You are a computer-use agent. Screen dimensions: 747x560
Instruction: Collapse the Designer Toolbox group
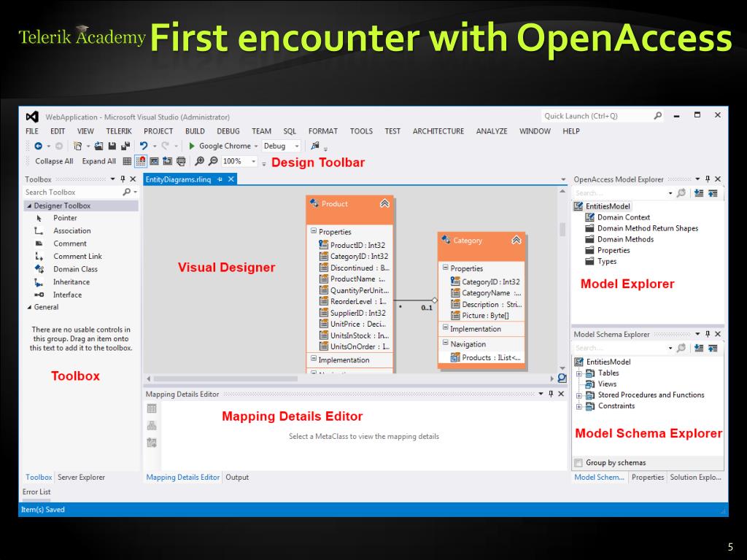click(29, 206)
